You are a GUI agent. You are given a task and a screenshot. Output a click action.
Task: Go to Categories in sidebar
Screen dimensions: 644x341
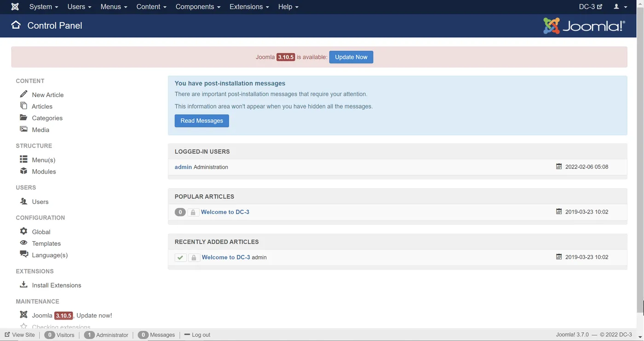[x=47, y=118]
